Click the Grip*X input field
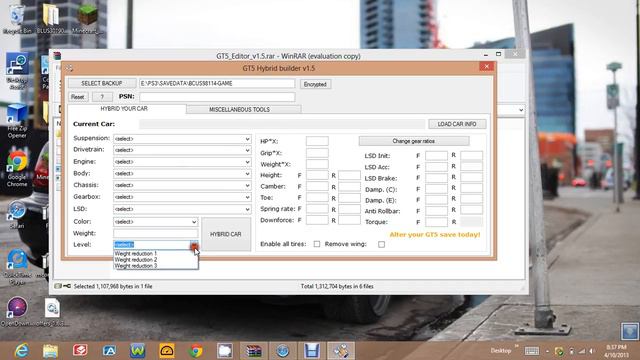This screenshot has height=360, width=640. (x=317, y=153)
